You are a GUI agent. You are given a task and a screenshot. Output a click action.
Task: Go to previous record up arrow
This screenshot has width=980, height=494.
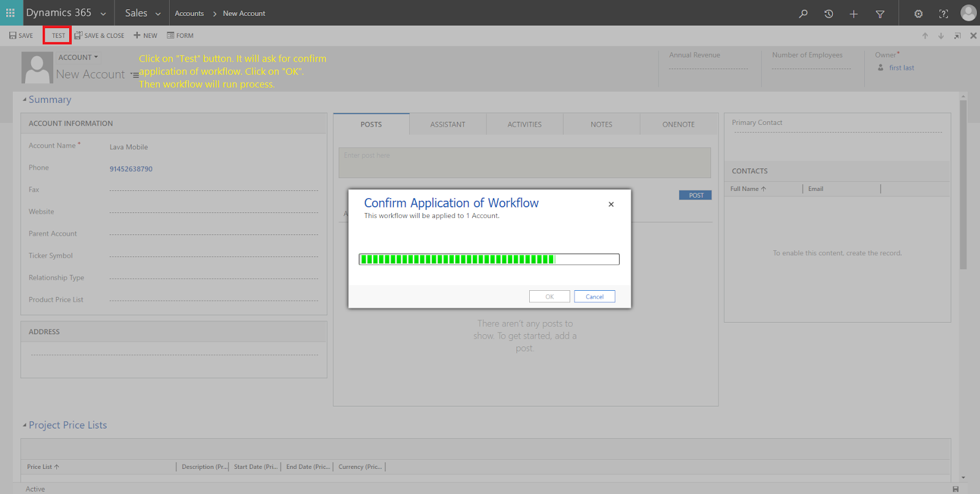tap(925, 36)
